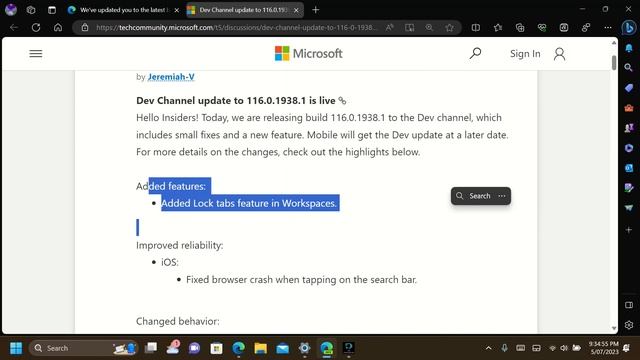This screenshot has width=640, height=360.
Task: Click the "Changed behavior:" text
Action: (178, 321)
